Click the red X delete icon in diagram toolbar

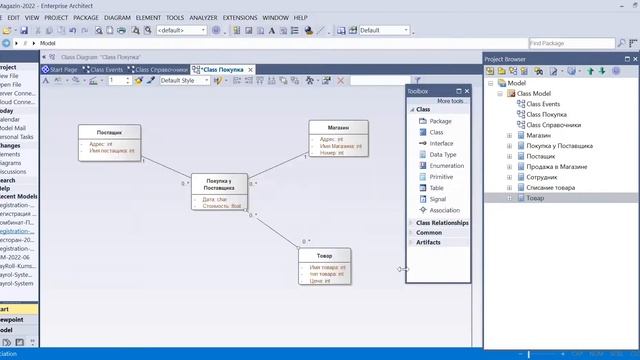point(340,81)
